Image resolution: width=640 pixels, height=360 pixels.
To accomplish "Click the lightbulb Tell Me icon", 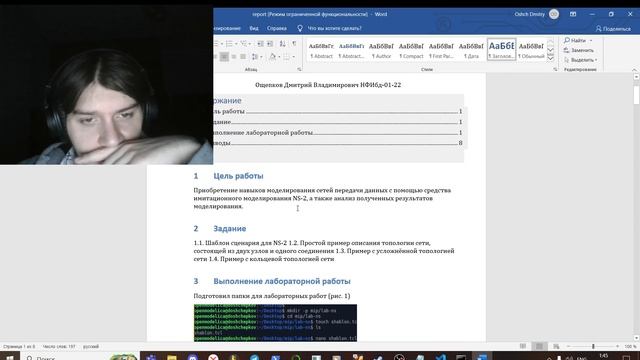I will click(300, 28).
